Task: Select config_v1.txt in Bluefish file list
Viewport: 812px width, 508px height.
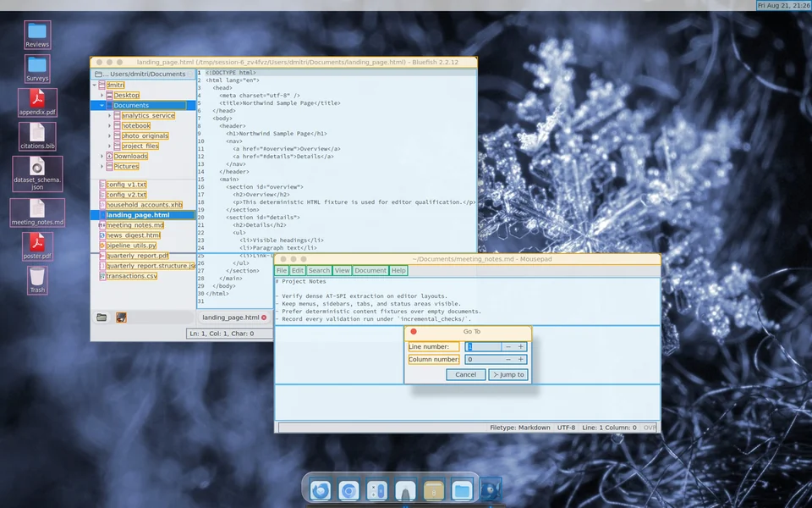Action: pos(126,185)
